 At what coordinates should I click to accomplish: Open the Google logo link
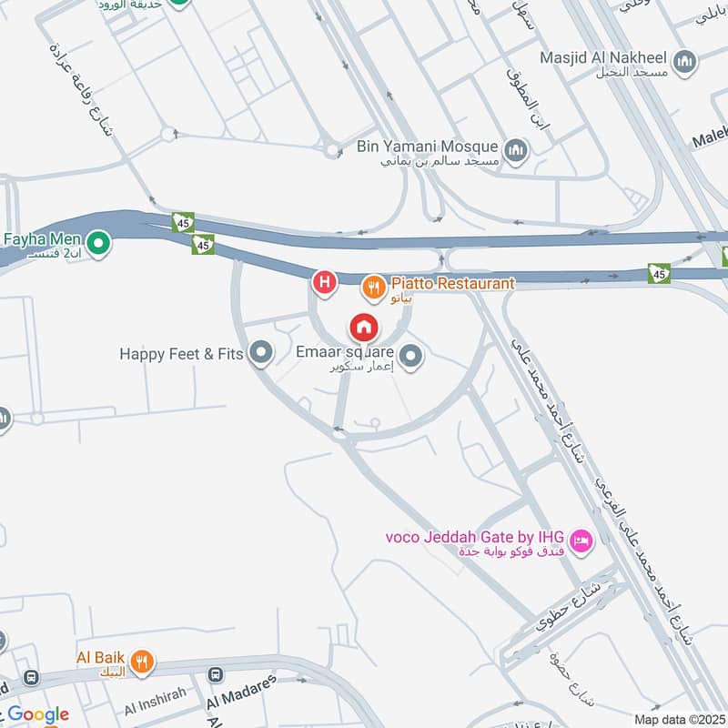point(38,715)
